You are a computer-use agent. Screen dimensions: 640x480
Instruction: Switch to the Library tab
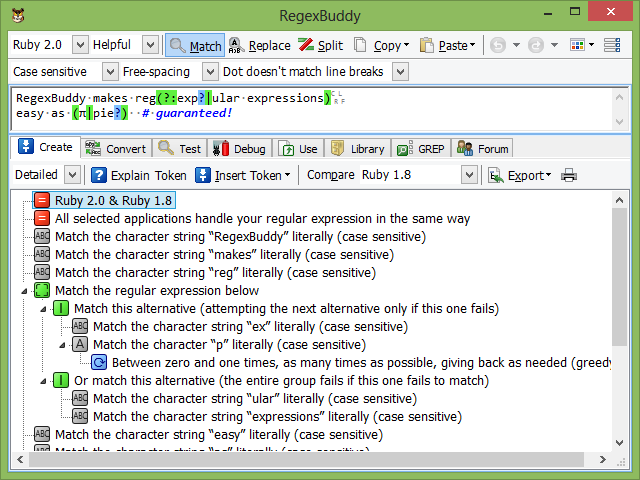[x=358, y=149]
